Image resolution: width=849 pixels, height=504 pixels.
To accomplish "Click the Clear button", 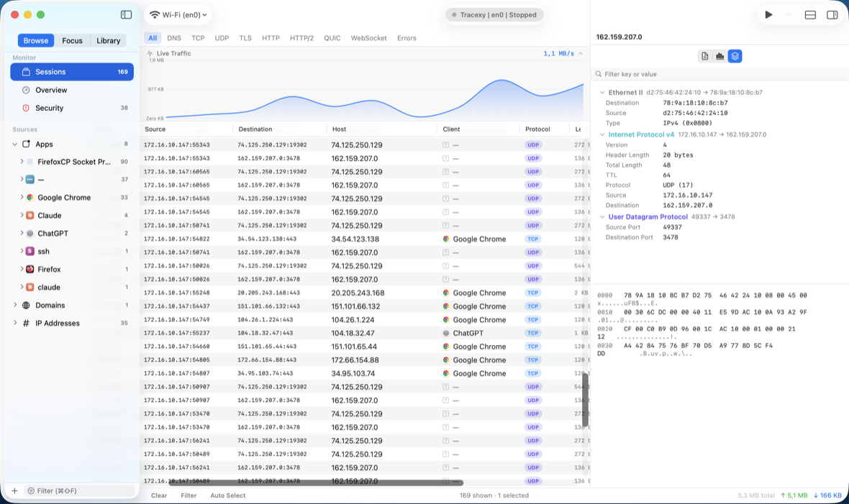I will coord(159,495).
